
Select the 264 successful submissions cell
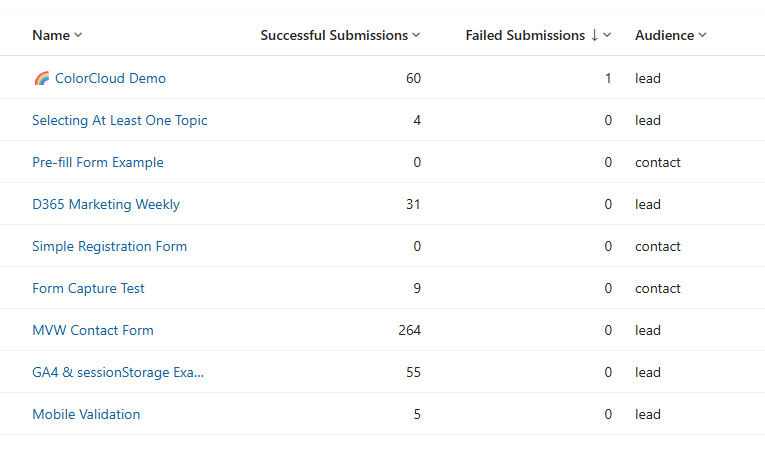click(409, 330)
